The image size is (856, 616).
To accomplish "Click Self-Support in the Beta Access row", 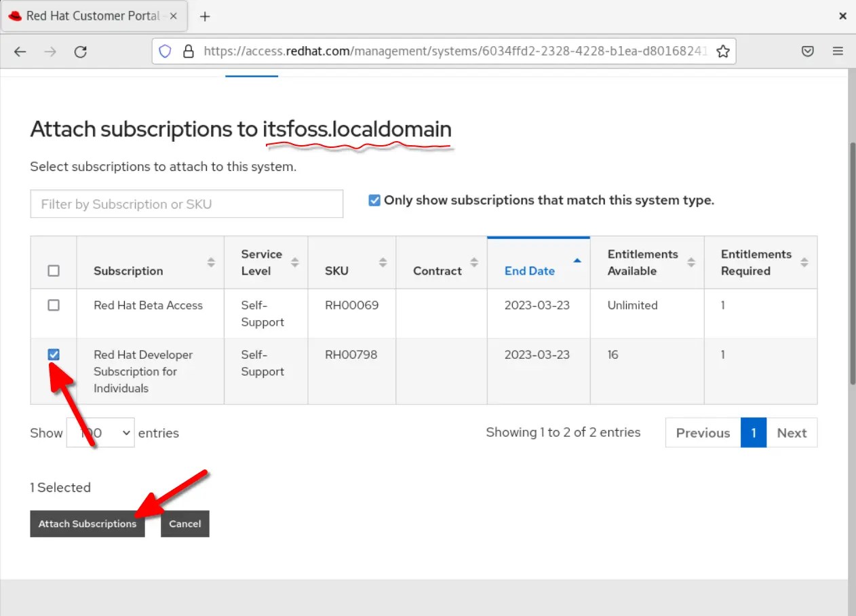I will pyautogui.click(x=262, y=313).
